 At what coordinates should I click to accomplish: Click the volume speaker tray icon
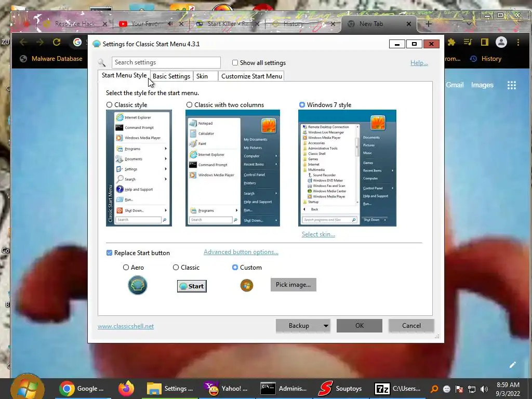tap(484, 389)
